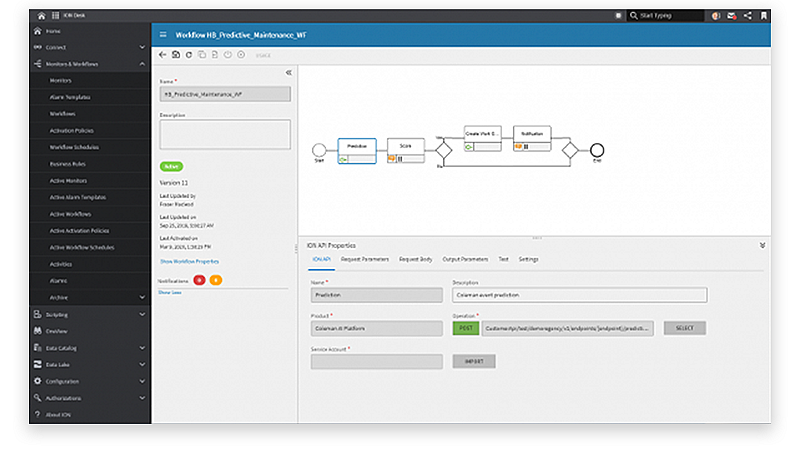Select the merge diamond before End
Viewport: 800px width, 459px height.
(570, 150)
